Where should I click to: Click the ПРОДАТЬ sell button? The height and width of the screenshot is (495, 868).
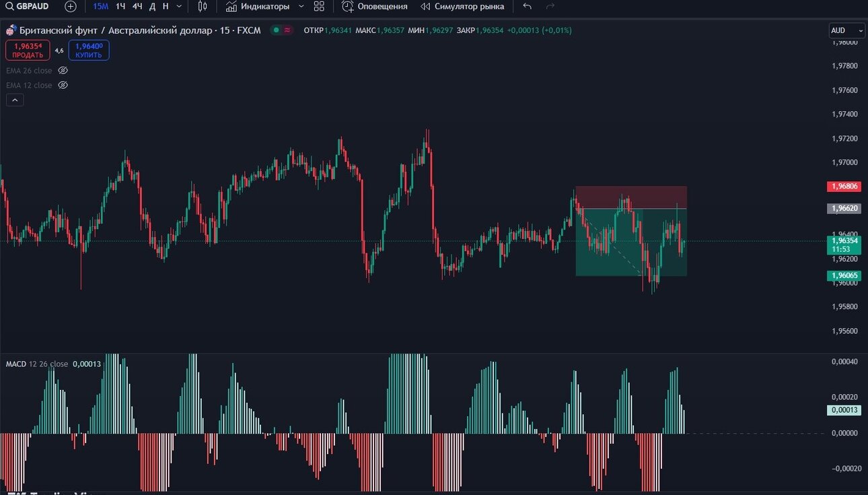28,51
